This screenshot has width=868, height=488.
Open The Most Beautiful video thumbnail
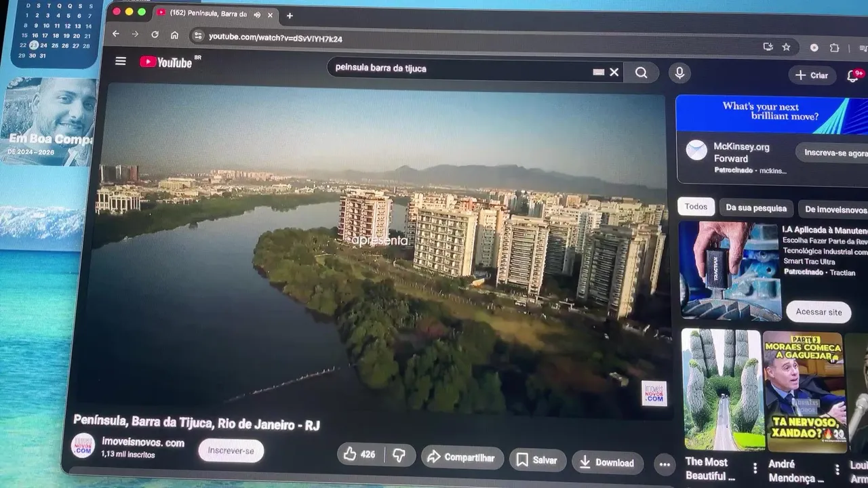pyautogui.click(x=722, y=390)
